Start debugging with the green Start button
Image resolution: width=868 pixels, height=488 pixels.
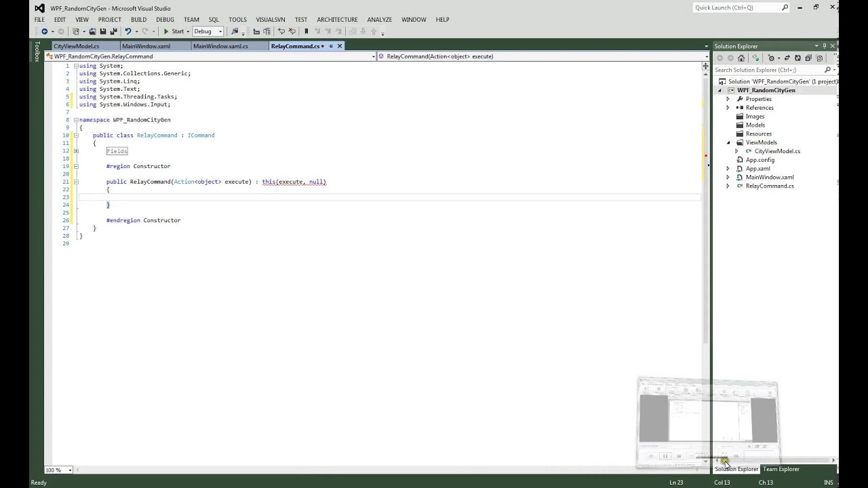point(174,31)
